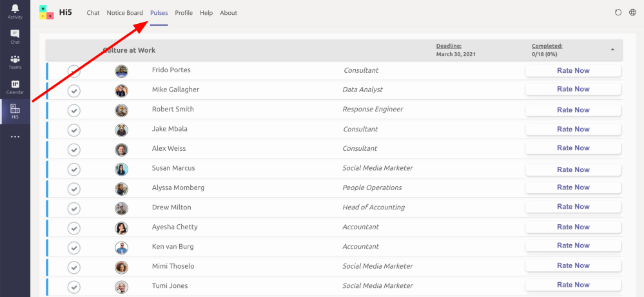Open the Activity bell icon
This screenshot has height=297, width=644.
click(15, 10)
